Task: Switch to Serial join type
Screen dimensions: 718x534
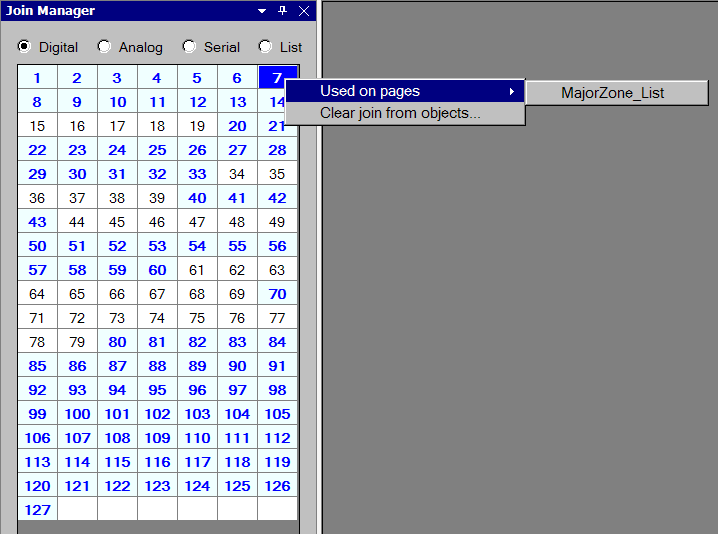Action: coord(189,47)
